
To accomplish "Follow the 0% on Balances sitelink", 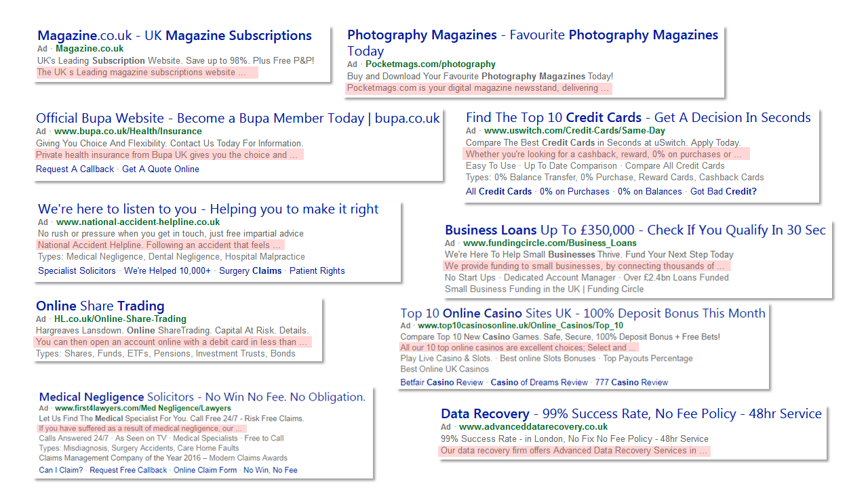I will 650,192.
